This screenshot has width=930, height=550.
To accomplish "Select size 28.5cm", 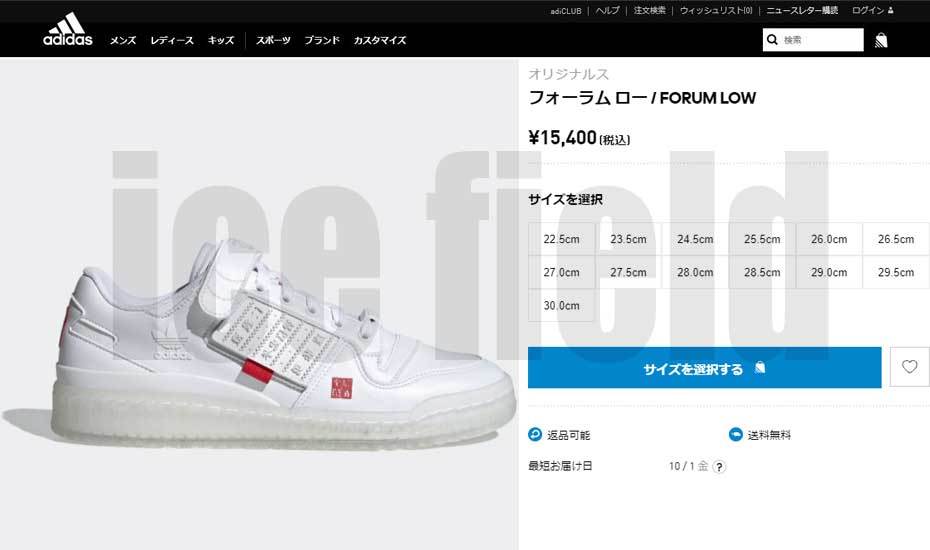I will [762, 272].
